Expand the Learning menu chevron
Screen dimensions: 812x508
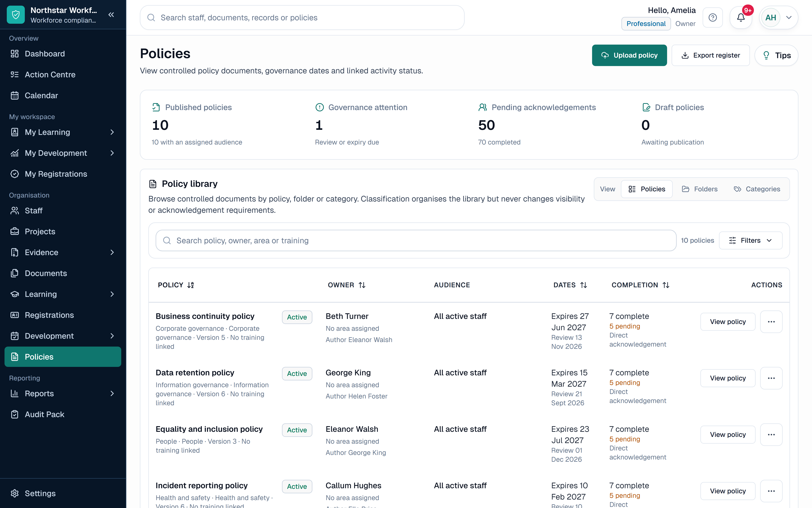tap(112, 294)
